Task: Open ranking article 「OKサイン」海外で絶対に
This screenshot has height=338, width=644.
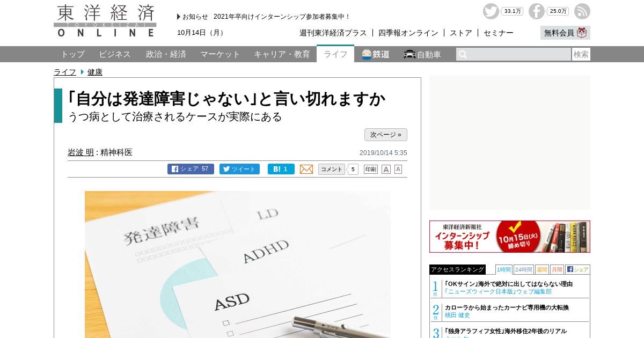Action: (x=509, y=284)
